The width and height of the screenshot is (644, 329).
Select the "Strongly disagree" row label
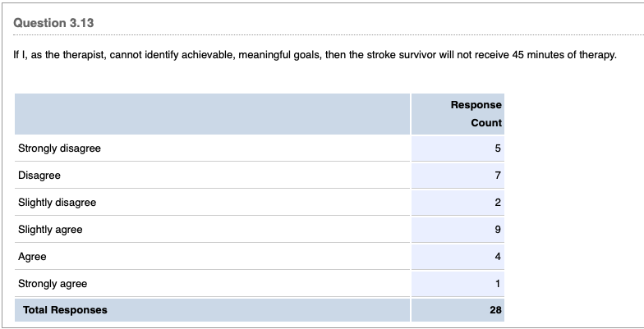point(59,149)
